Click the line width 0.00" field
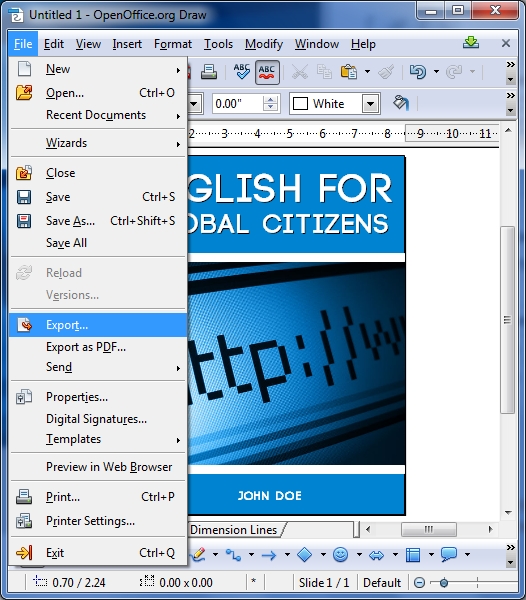Viewport: 526px width, 600px height. (x=238, y=104)
